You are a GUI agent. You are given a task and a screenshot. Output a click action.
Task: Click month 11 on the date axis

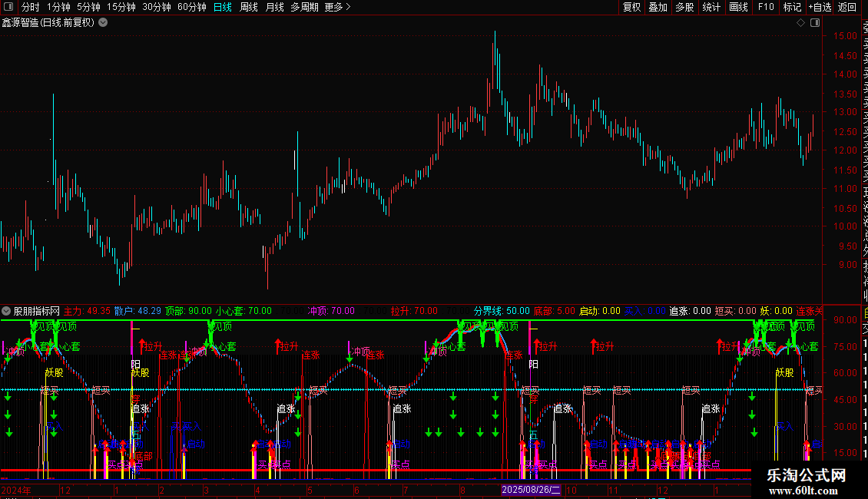[x=613, y=490]
